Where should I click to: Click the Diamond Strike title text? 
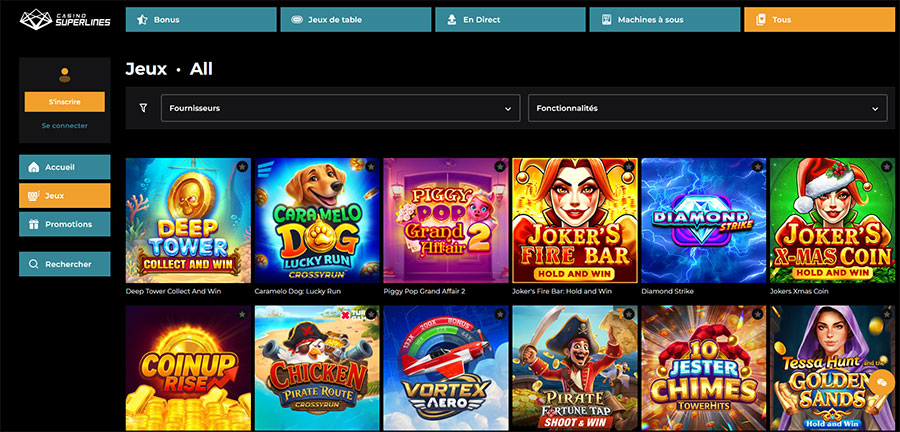click(667, 291)
